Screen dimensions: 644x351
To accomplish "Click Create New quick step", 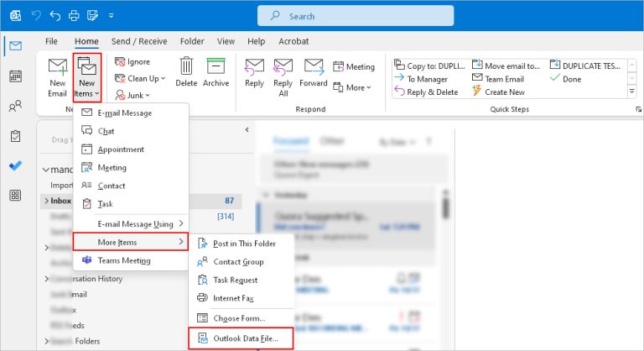I will coord(498,92).
